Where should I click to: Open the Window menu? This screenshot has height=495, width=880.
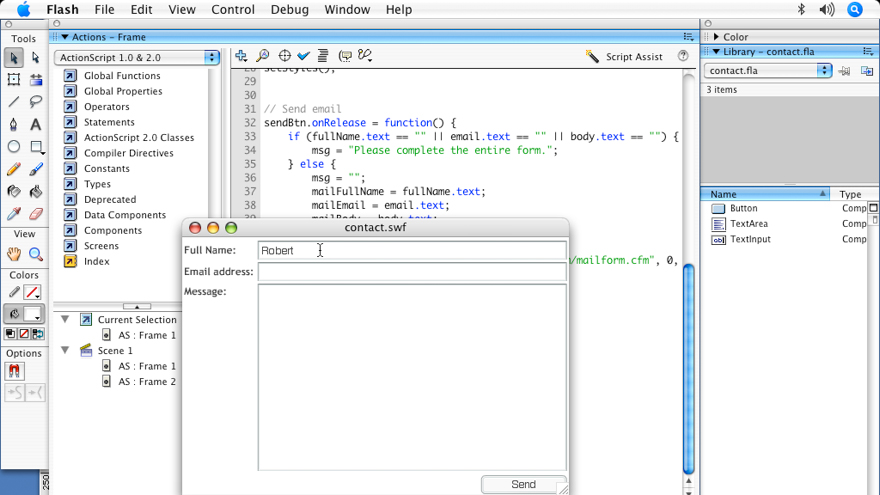[347, 10]
